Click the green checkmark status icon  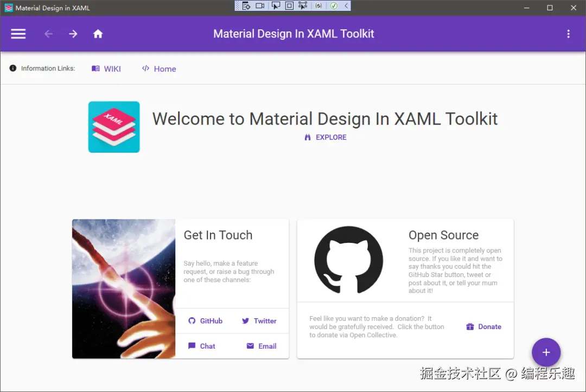(x=334, y=5)
